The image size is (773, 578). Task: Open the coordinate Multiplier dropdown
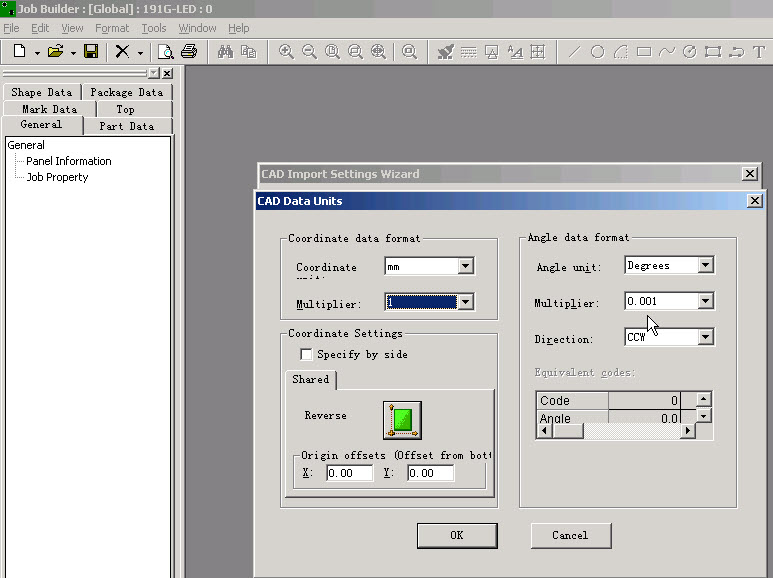pyautogui.click(x=465, y=302)
